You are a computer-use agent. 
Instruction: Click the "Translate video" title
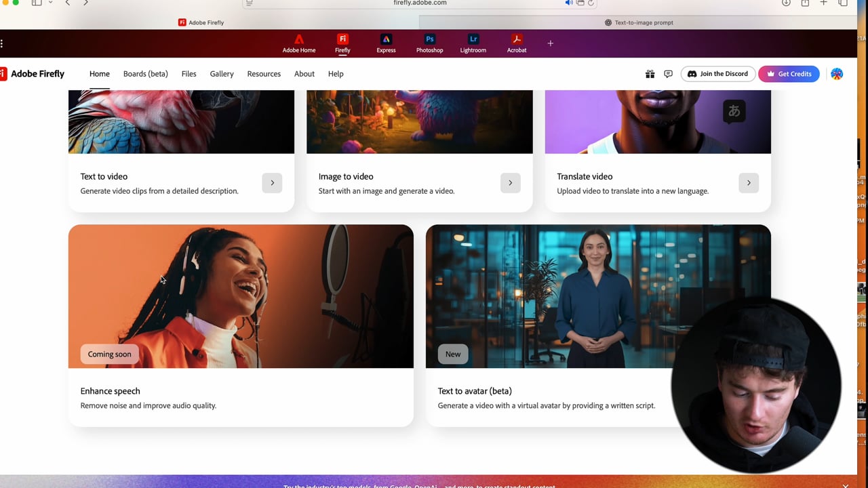pos(585,176)
